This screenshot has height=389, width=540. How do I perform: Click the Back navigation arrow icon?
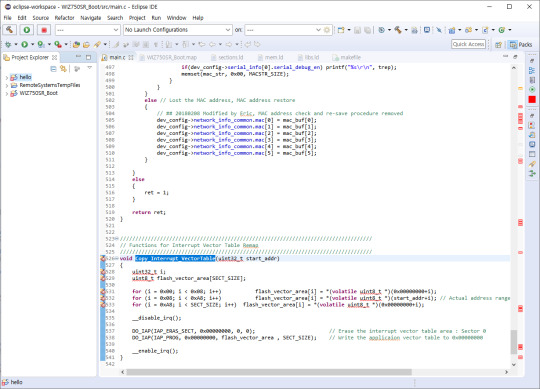pos(212,44)
